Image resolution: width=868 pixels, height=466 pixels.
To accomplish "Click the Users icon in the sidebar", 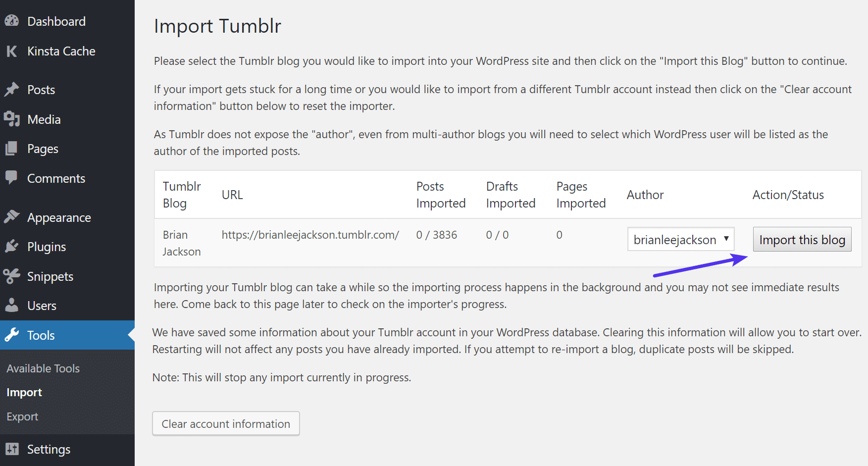I will 12,305.
